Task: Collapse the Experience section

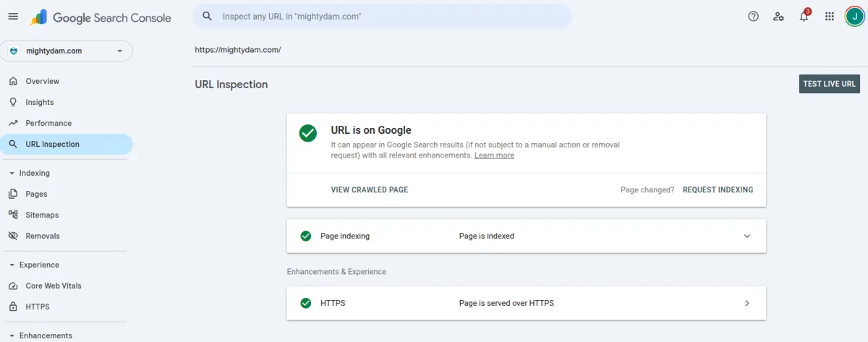Action: coord(12,265)
